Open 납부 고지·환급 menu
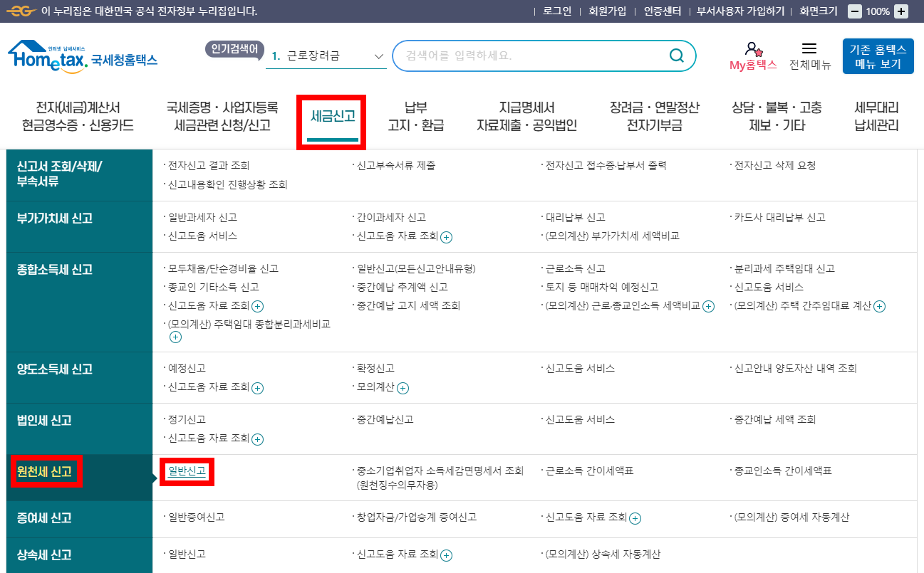The width and height of the screenshot is (924, 573). click(x=415, y=117)
